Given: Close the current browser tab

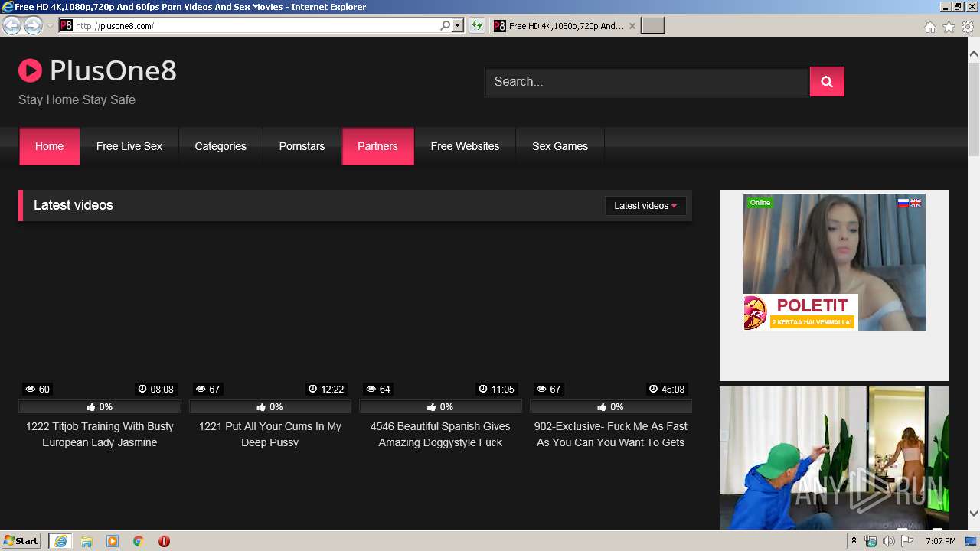Looking at the screenshot, I should click(x=632, y=26).
